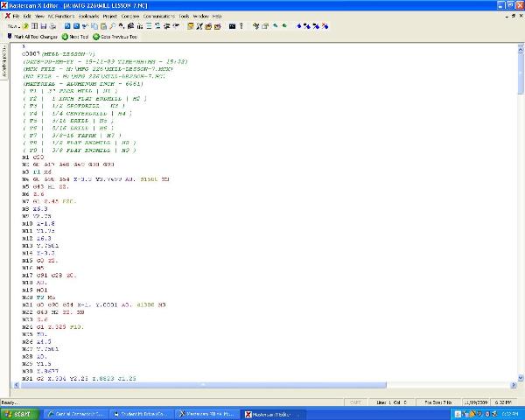Click the Goto Previous Tool green icon
525x420 pixels.
[98, 37]
